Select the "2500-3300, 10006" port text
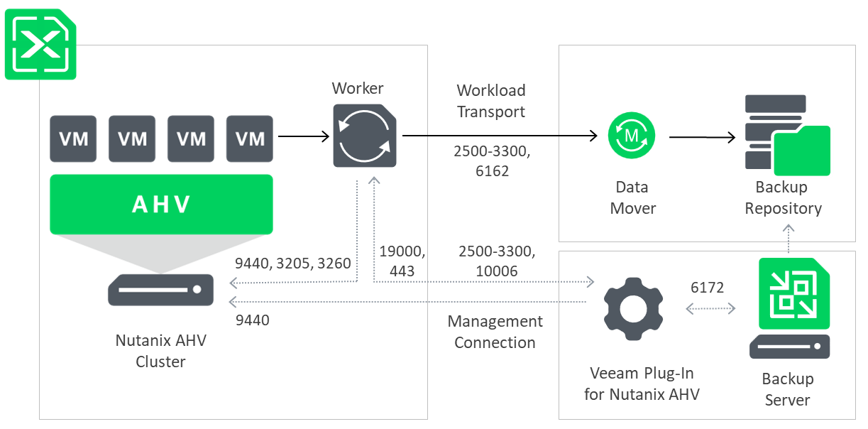Image resolution: width=868 pixels, height=429 pixels. point(497,261)
